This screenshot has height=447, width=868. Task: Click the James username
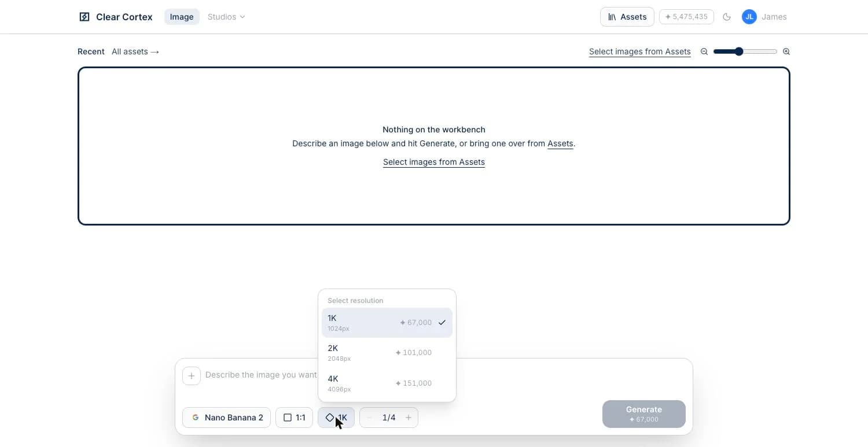coord(774,17)
